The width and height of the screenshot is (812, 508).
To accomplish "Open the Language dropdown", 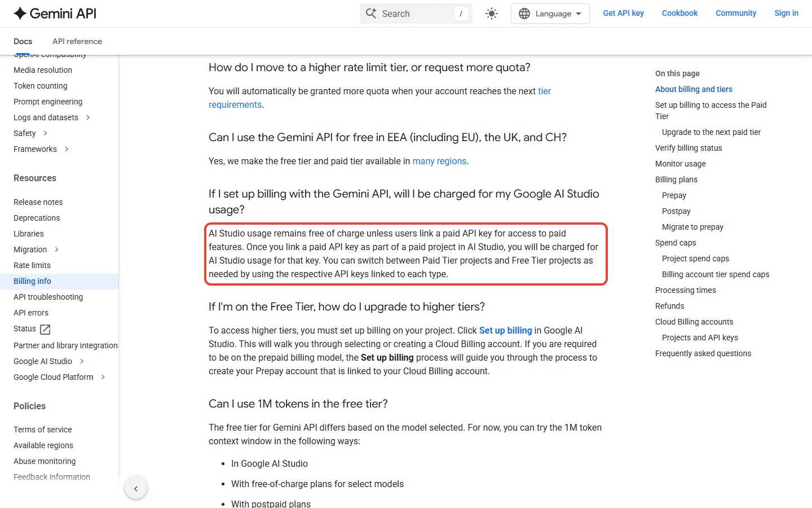I will 550,14.
